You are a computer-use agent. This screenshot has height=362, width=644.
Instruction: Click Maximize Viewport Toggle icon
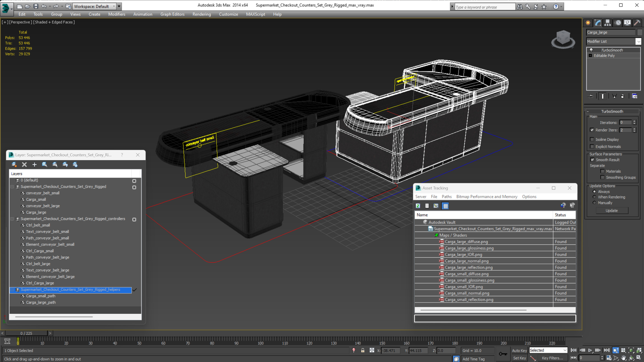tap(639, 358)
